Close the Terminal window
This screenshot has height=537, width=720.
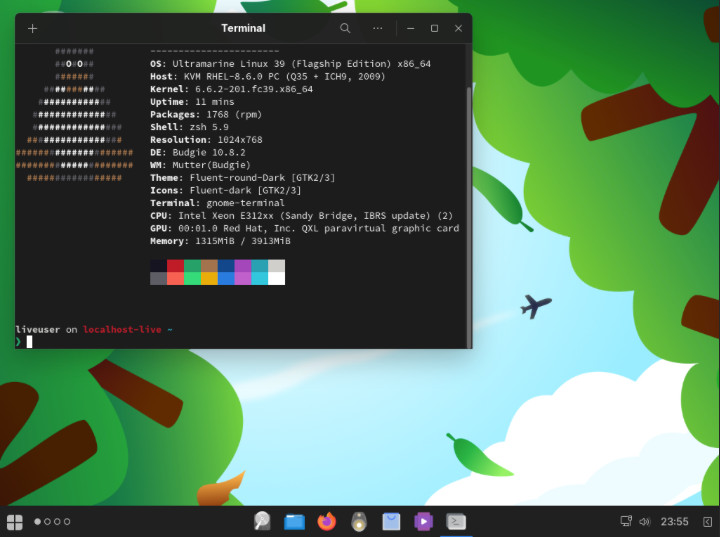tap(458, 28)
